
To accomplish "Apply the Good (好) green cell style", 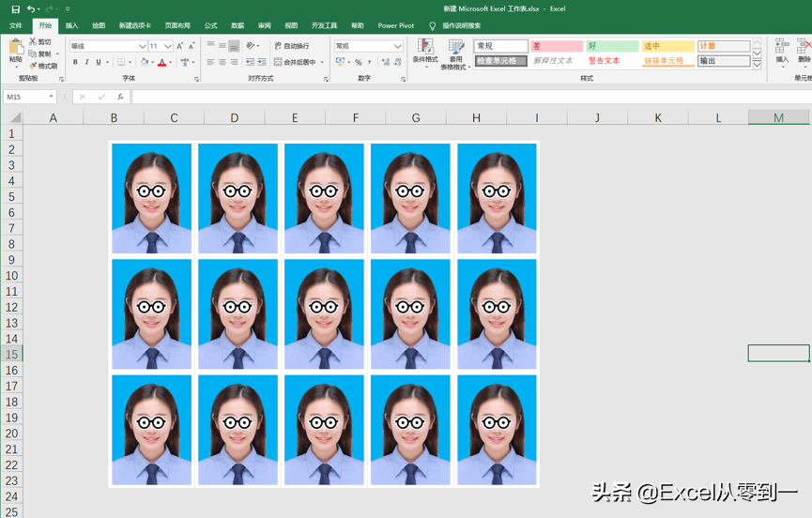I will [x=613, y=46].
